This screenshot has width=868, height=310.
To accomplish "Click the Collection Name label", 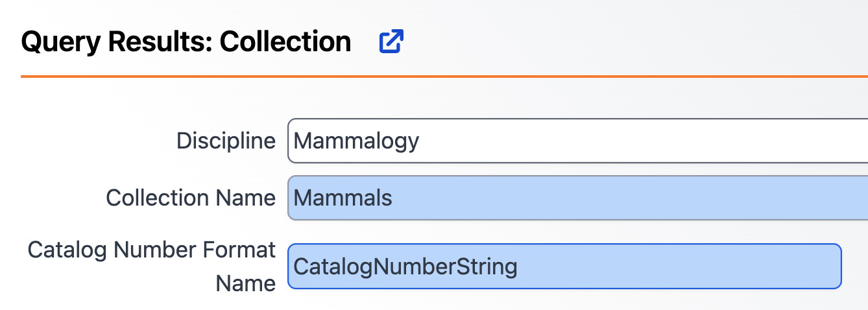I will (191, 198).
